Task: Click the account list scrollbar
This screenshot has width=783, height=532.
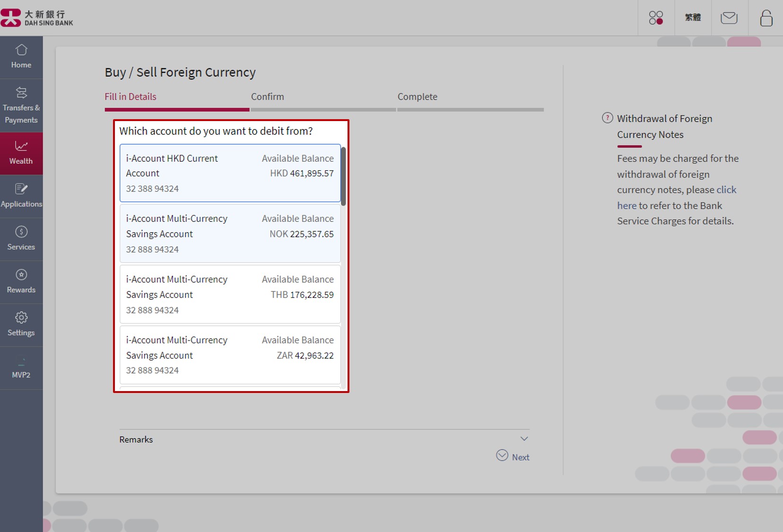Action: (343, 176)
